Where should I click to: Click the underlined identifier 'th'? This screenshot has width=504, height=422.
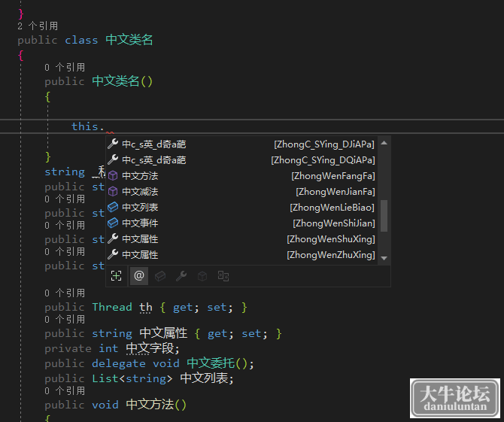tap(146, 307)
